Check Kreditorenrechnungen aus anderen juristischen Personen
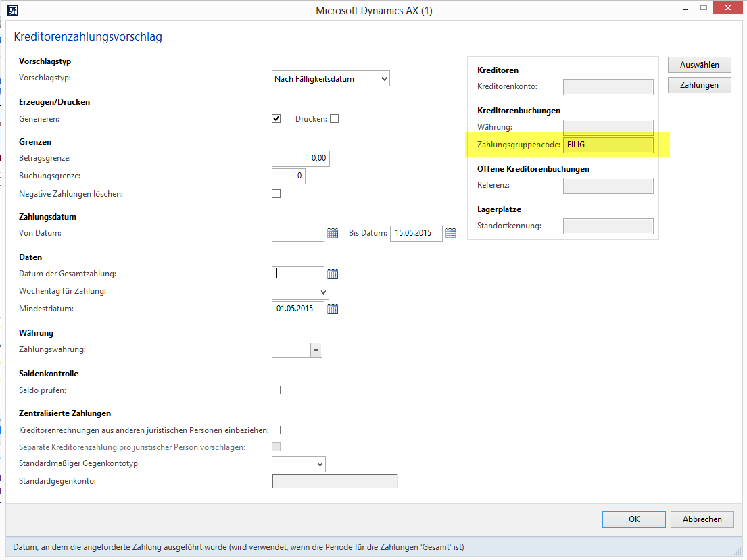Screen dimensions: 747x560 276,430
